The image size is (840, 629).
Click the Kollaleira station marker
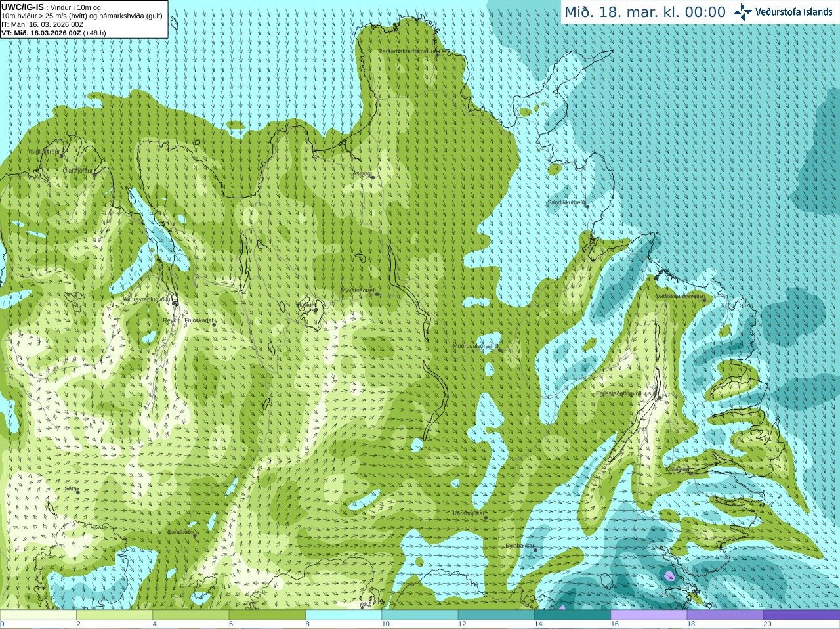[690, 473]
